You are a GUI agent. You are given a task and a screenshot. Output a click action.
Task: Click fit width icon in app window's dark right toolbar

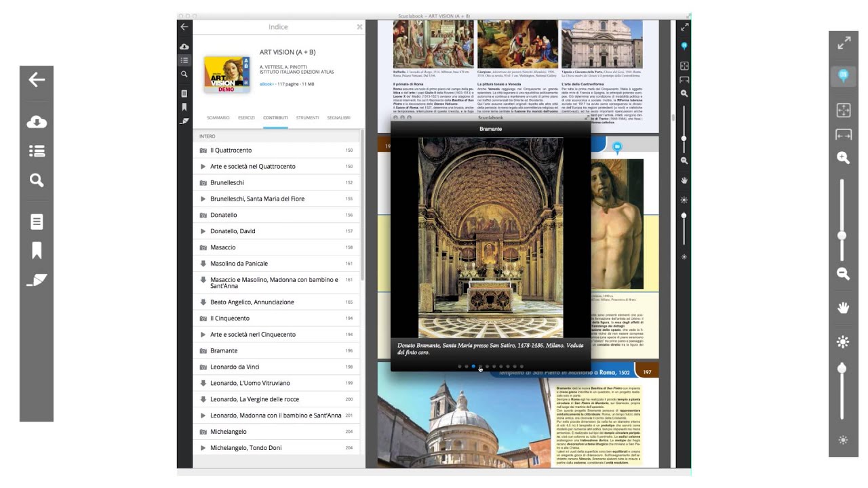point(684,80)
